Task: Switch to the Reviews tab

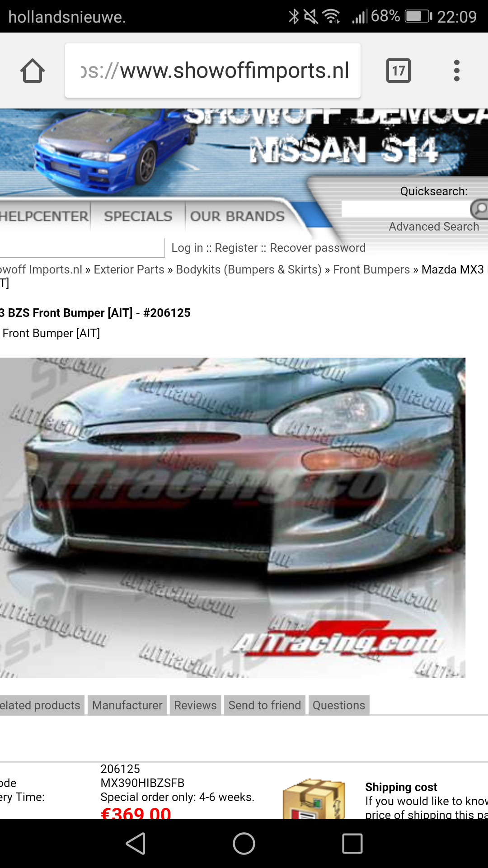Action: point(195,705)
